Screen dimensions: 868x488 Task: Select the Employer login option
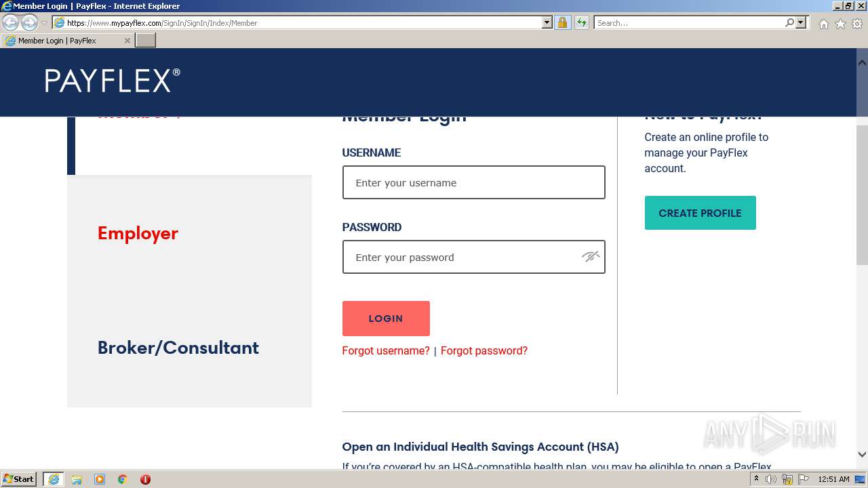(x=138, y=233)
